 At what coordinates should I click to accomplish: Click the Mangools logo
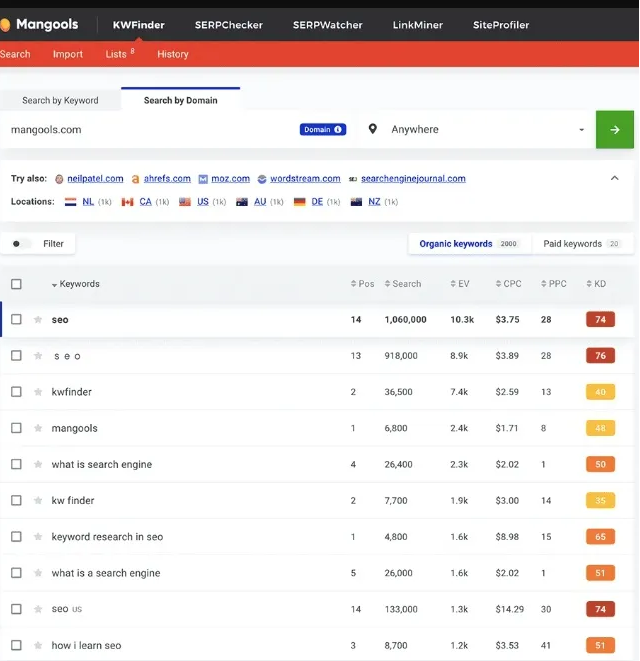(40, 24)
